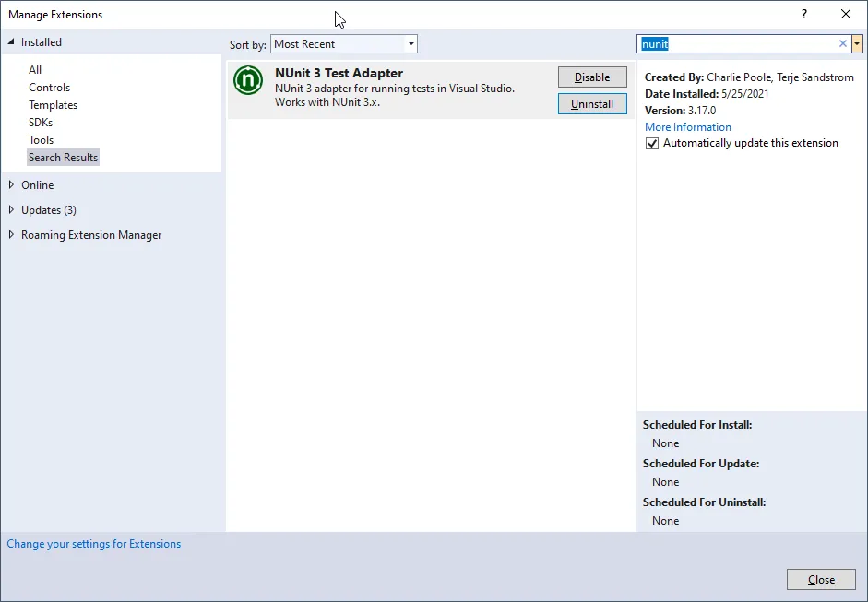Open Change your settings for Extensions link
Image resolution: width=868 pixels, height=602 pixels.
coord(93,544)
